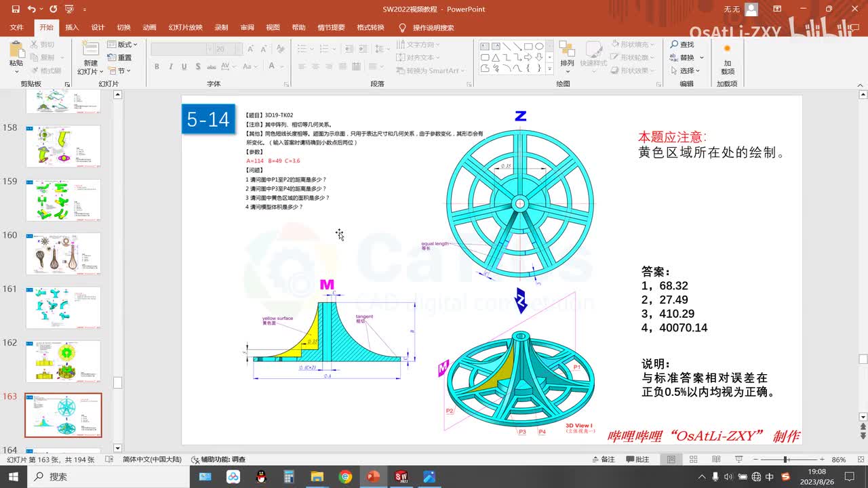Open the Arrange (排列) menu

[x=567, y=56]
